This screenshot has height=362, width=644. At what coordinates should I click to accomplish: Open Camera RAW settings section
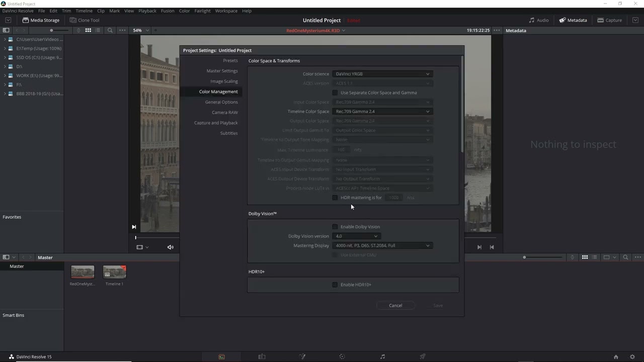[224, 113]
